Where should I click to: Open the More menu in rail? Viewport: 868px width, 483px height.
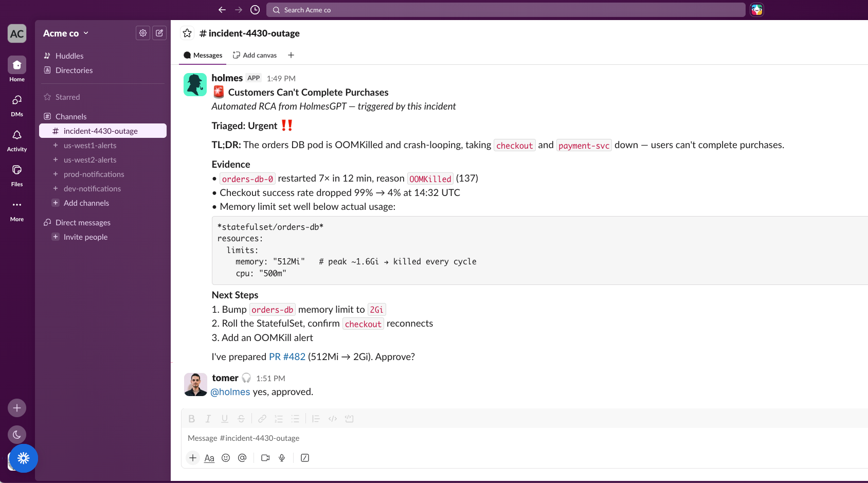click(x=17, y=210)
